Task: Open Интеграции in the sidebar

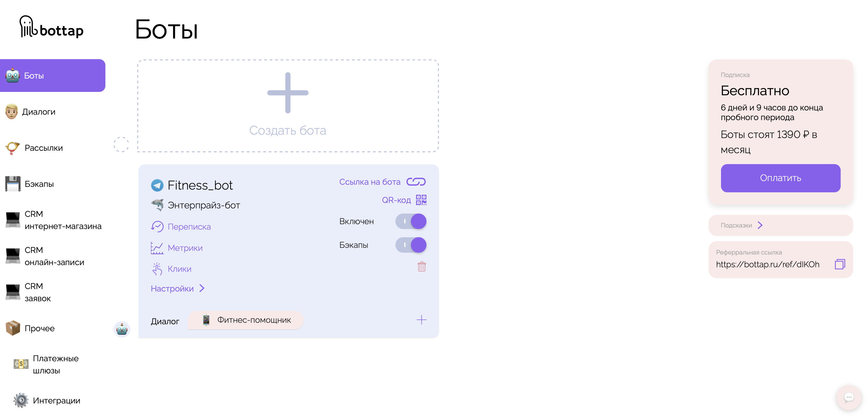Action: tap(56, 400)
